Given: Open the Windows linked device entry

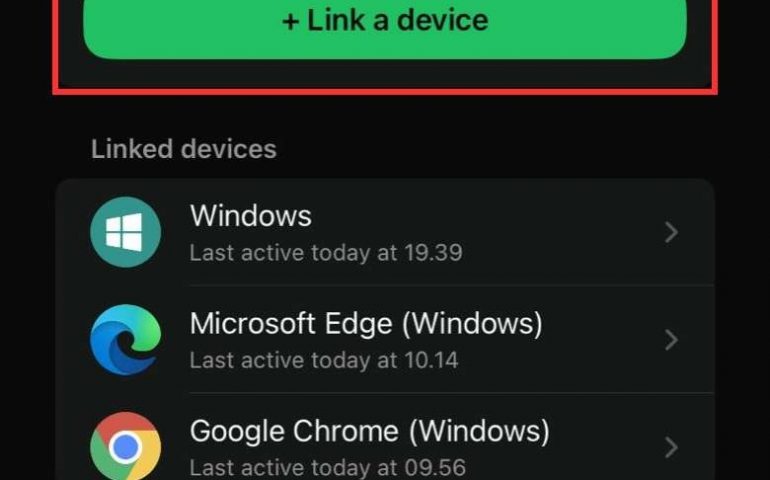Looking at the screenshot, I should click(385, 232).
